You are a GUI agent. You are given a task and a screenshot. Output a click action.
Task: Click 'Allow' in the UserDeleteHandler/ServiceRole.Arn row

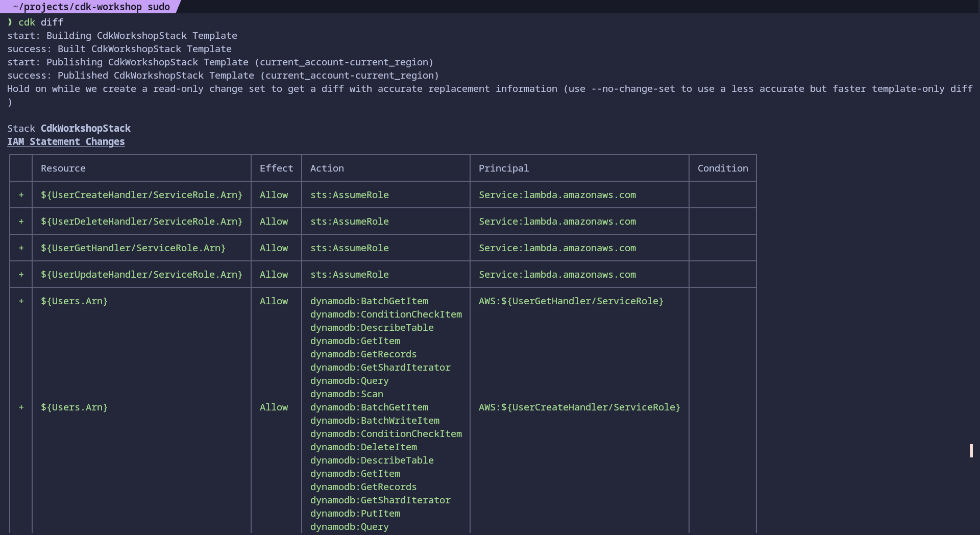coord(274,222)
